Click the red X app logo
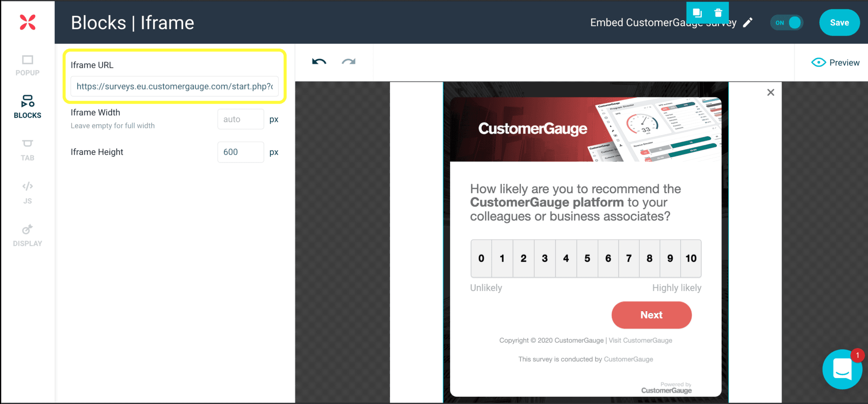868x404 pixels. (x=28, y=22)
